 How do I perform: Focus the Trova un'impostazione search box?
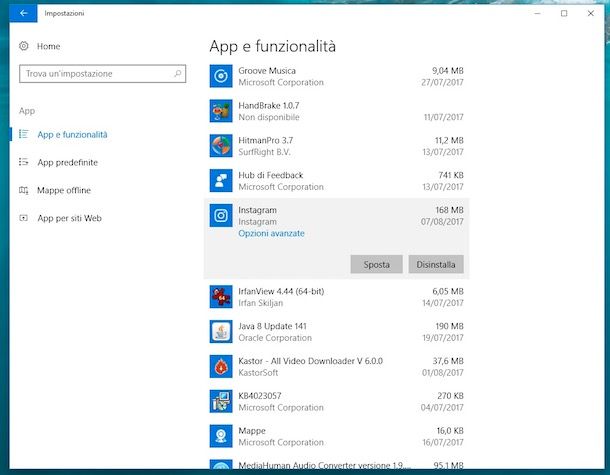pyautogui.click(x=102, y=74)
